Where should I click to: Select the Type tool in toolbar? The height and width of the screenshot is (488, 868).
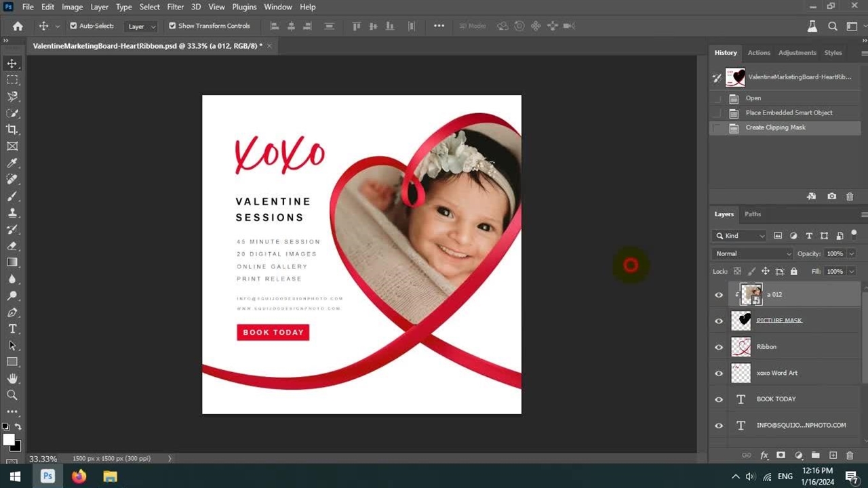[x=12, y=329]
